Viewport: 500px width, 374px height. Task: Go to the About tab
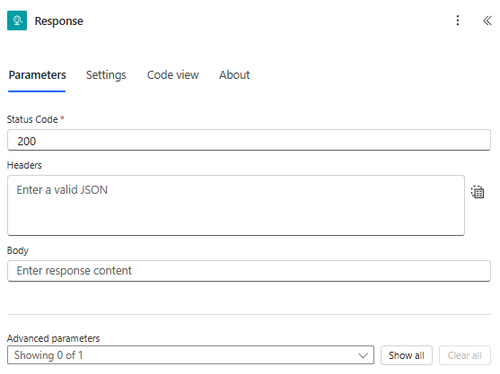[234, 75]
